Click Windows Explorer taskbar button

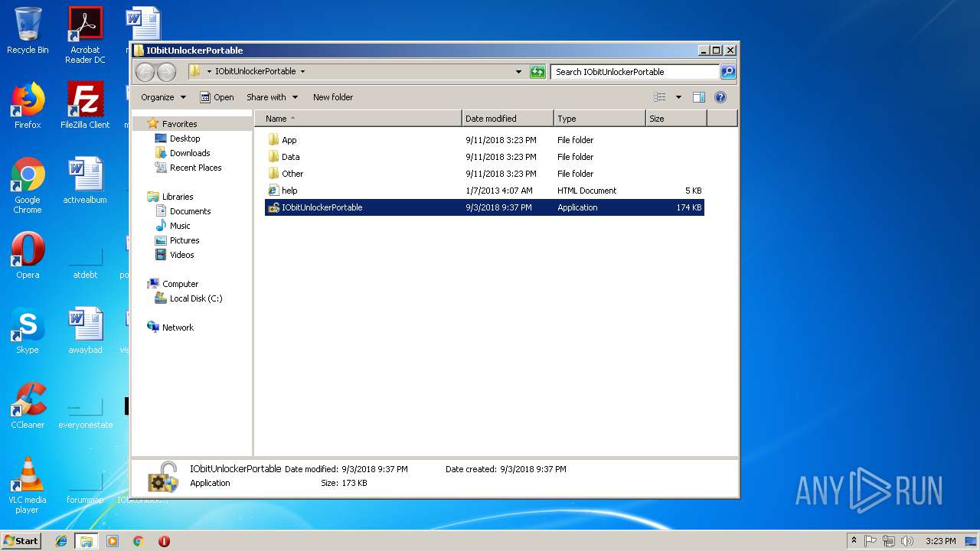coord(86,541)
